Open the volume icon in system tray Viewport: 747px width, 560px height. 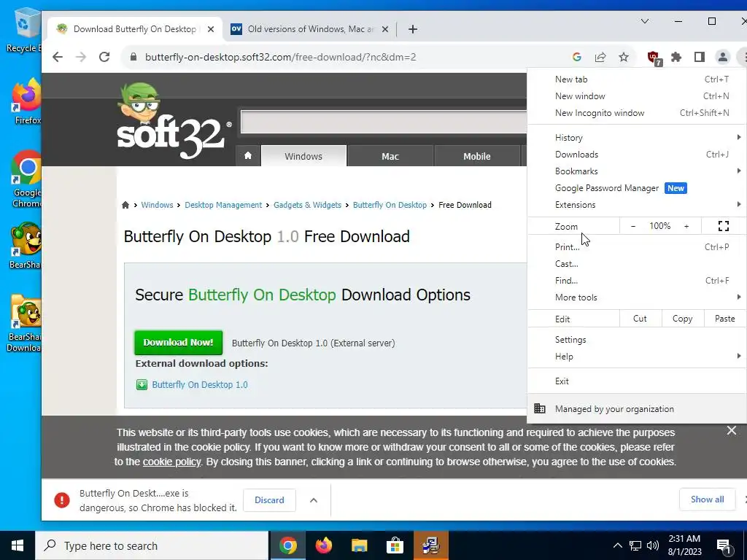click(x=653, y=545)
